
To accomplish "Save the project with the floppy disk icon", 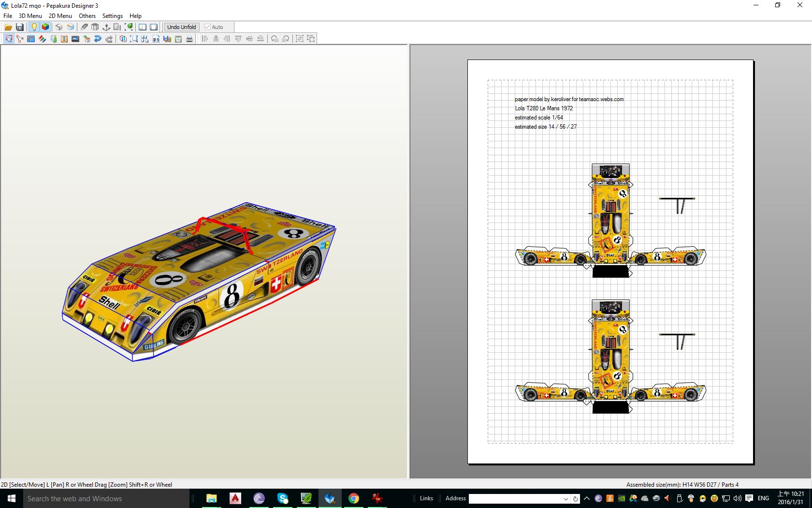I will [20, 27].
